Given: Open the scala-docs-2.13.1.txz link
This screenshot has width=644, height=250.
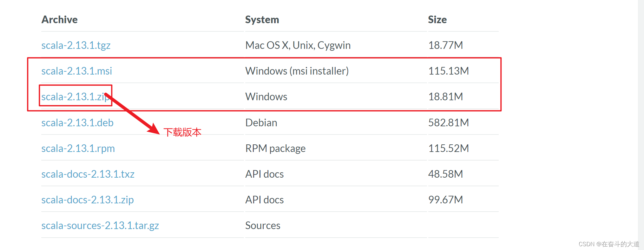Looking at the screenshot, I should tap(88, 174).
